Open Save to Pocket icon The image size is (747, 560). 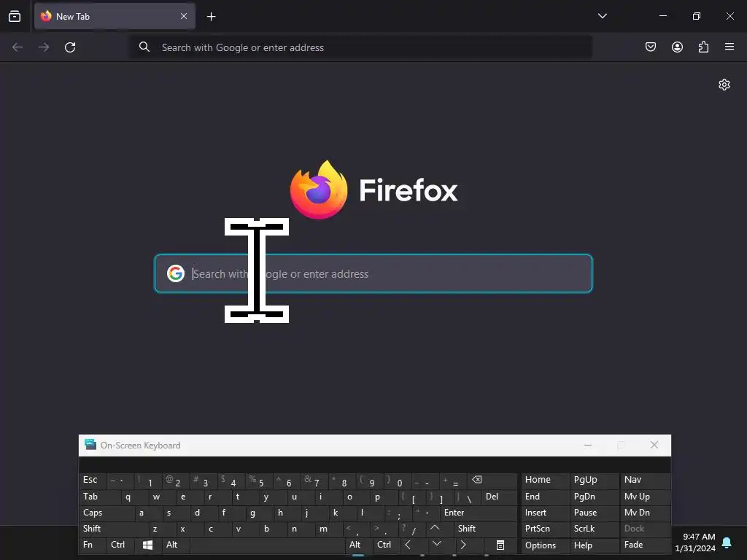(650, 47)
